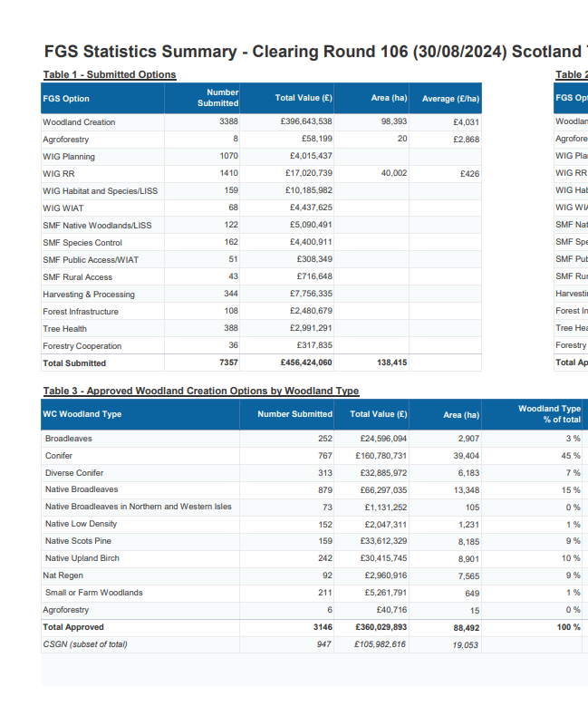This screenshot has width=588, height=706.
Task: Click the 'Native Scots Pine' row label
Action: click(x=79, y=541)
